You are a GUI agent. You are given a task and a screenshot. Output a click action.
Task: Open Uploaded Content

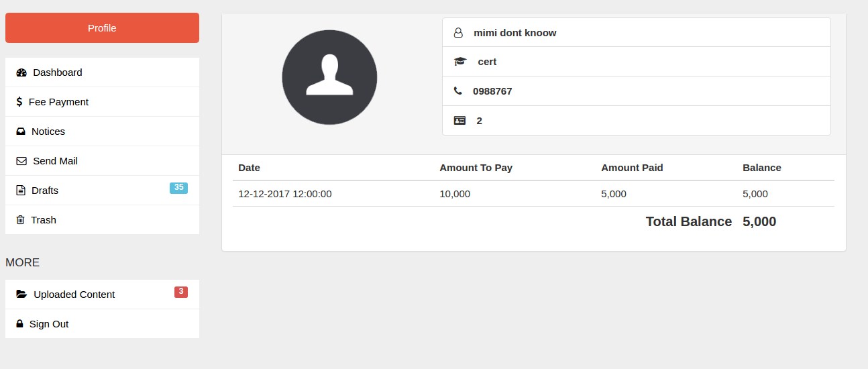(102, 295)
